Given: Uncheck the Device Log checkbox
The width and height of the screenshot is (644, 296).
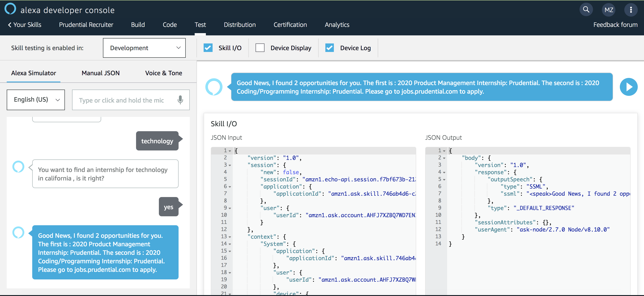Looking at the screenshot, I should click(329, 48).
